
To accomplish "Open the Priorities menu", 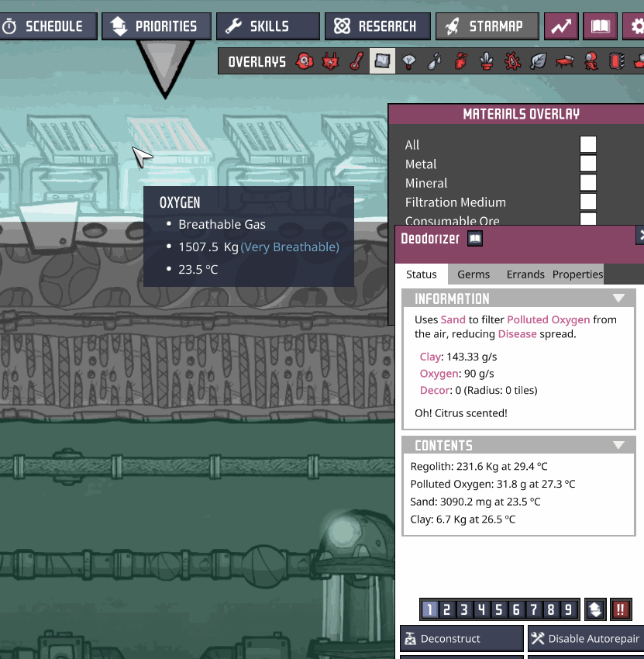I will (157, 26).
